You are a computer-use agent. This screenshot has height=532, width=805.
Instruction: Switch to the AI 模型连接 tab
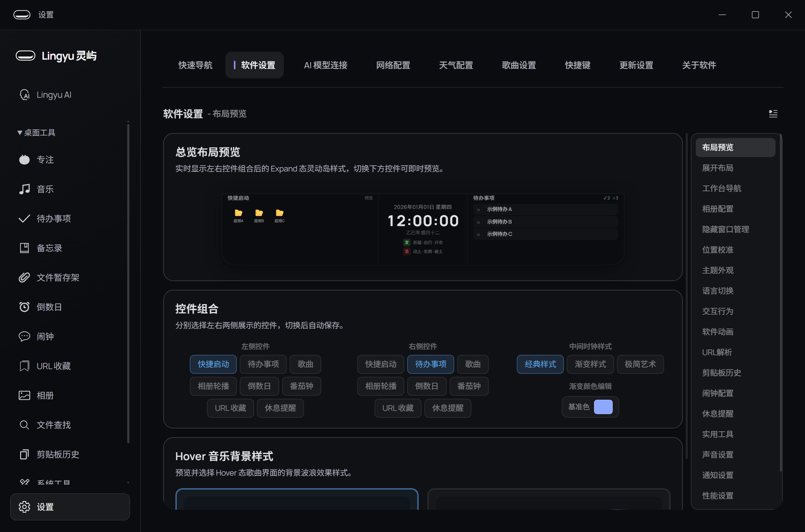pyautogui.click(x=326, y=65)
